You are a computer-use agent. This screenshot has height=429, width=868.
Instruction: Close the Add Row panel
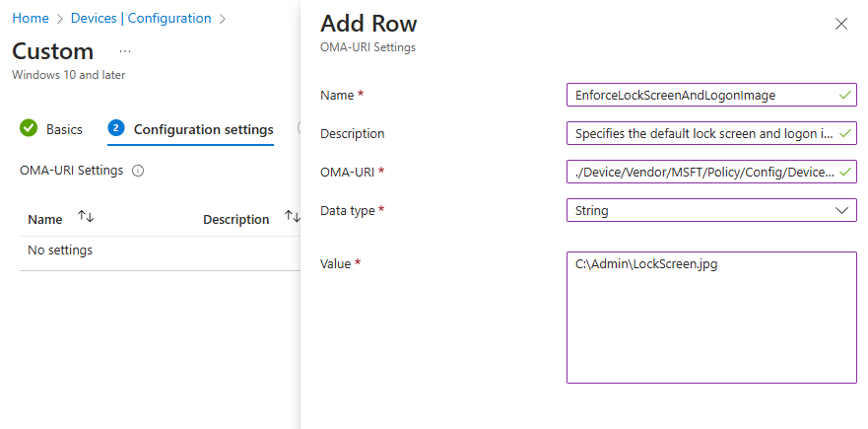841,25
